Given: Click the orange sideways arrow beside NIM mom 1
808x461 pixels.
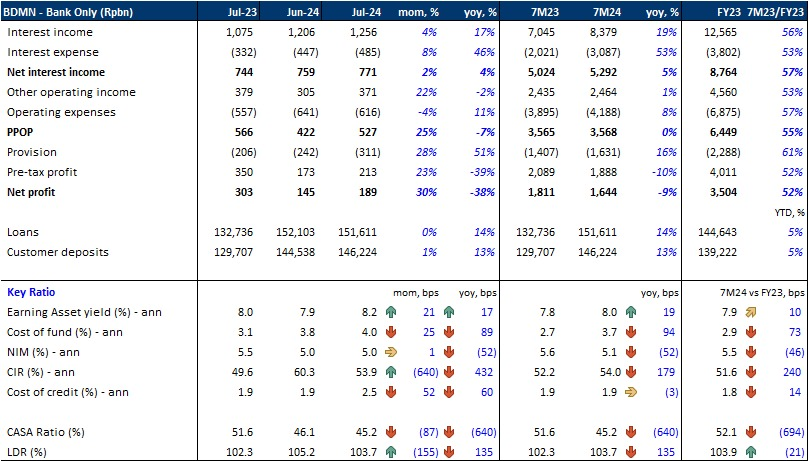Looking at the screenshot, I should point(391,352).
